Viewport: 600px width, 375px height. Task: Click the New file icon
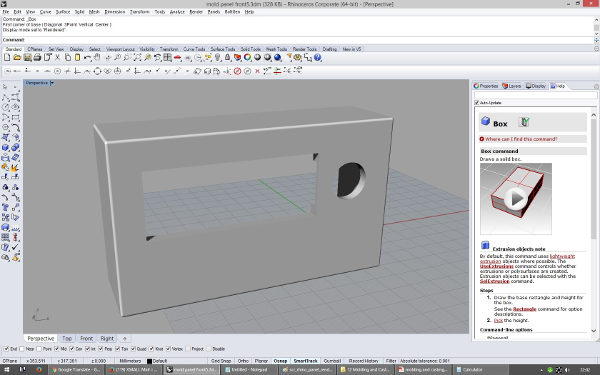tap(7, 58)
